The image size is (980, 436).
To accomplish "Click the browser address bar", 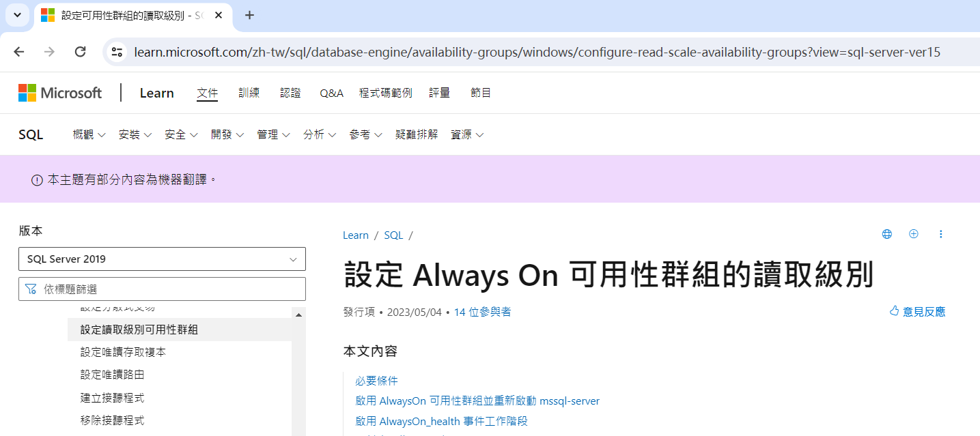I will pos(537,52).
